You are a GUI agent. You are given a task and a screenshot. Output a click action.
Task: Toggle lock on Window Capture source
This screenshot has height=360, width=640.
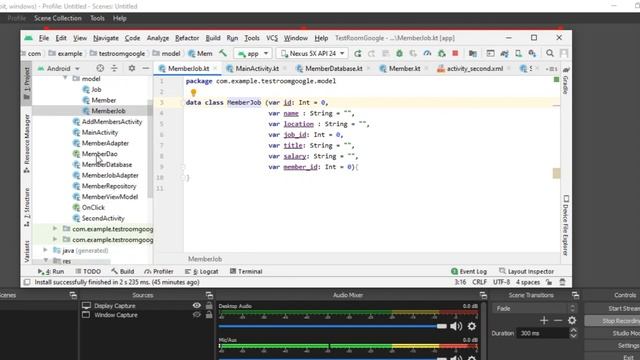click(209, 315)
